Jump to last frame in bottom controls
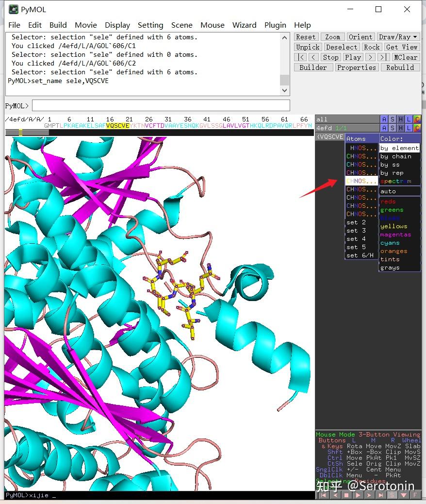The width and height of the screenshot is (426, 504). (381, 495)
